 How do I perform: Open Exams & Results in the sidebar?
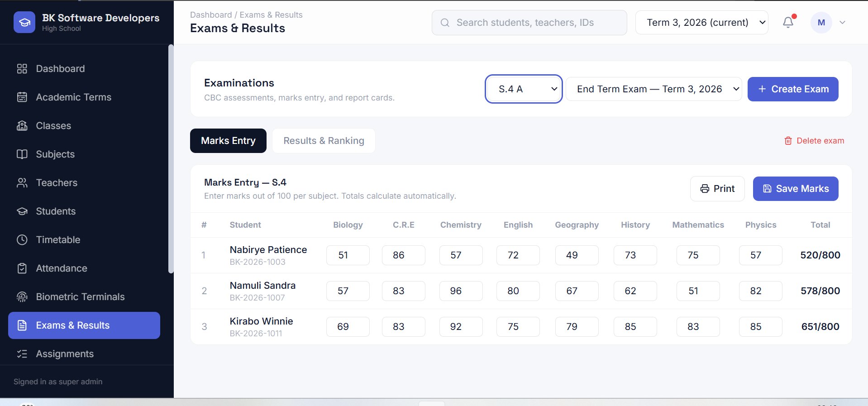[84, 325]
